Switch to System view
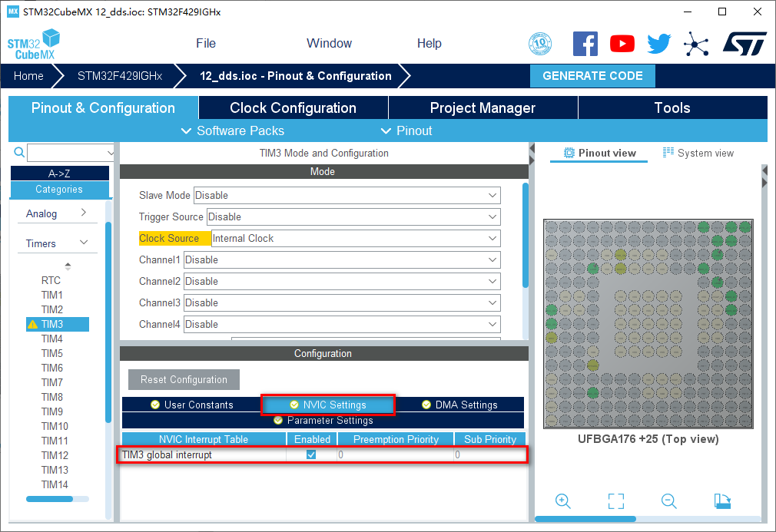 [698, 153]
